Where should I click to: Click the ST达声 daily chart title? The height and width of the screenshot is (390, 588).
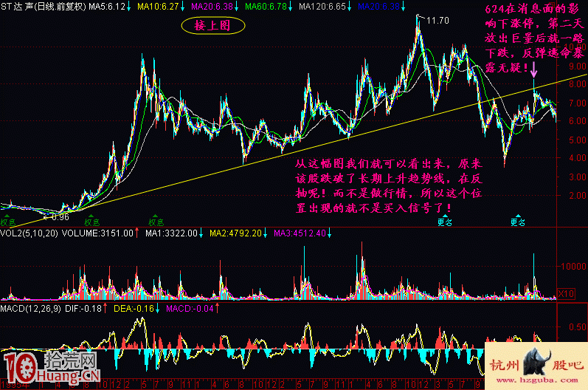click(44, 7)
